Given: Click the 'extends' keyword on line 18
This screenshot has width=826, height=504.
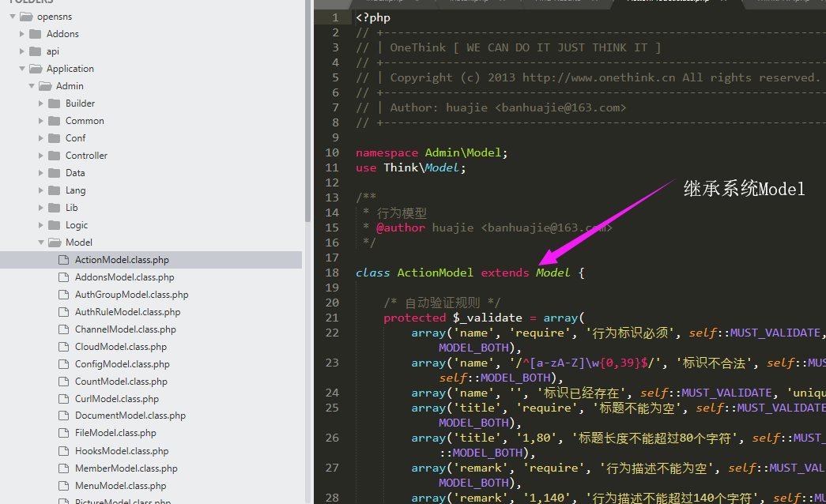Looking at the screenshot, I should [504, 273].
